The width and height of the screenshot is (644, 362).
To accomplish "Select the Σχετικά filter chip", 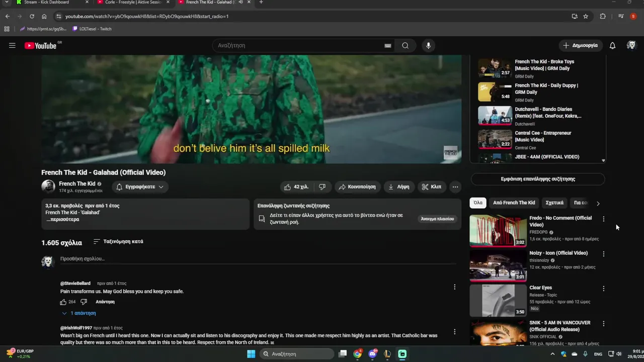I will 554,203.
